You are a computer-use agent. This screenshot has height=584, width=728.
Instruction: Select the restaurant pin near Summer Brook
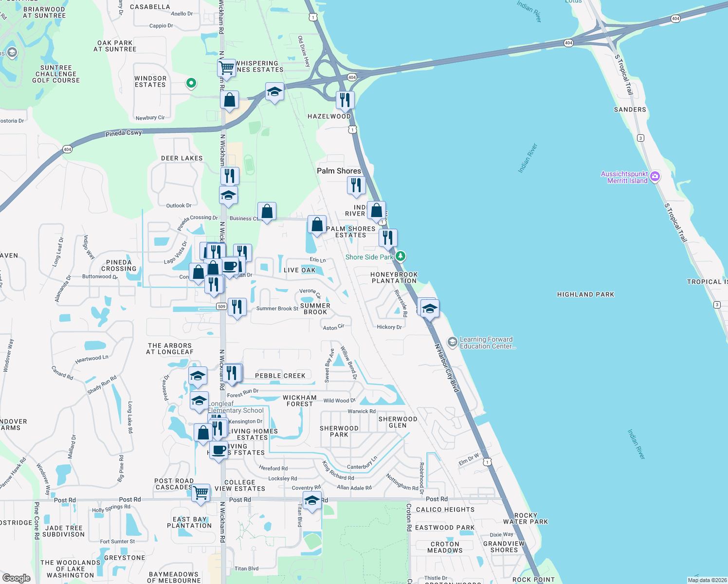237,307
